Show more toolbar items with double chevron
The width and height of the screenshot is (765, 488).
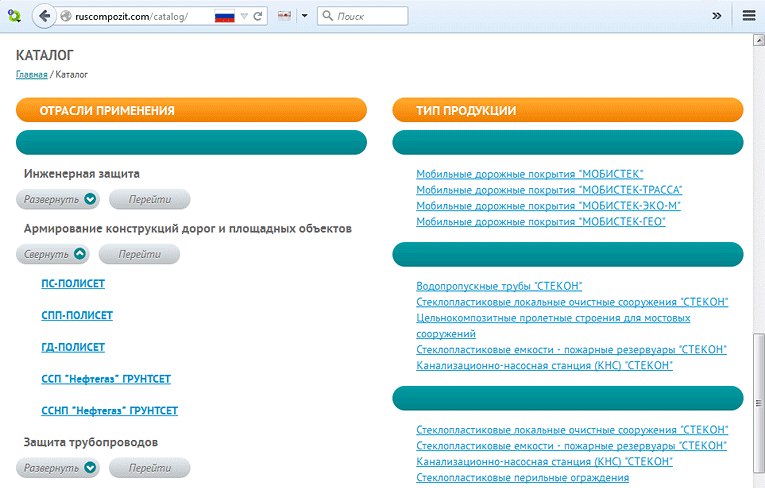point(716,16)
